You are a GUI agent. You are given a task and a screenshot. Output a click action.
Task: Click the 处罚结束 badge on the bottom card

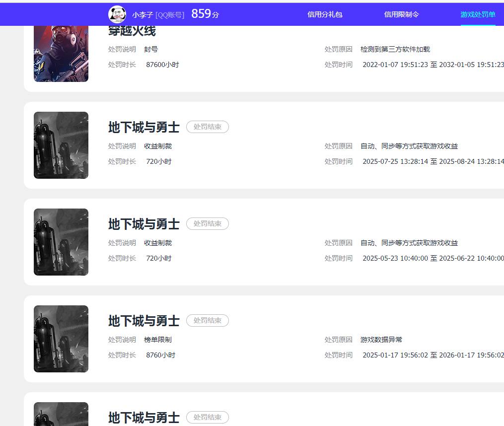207,418
